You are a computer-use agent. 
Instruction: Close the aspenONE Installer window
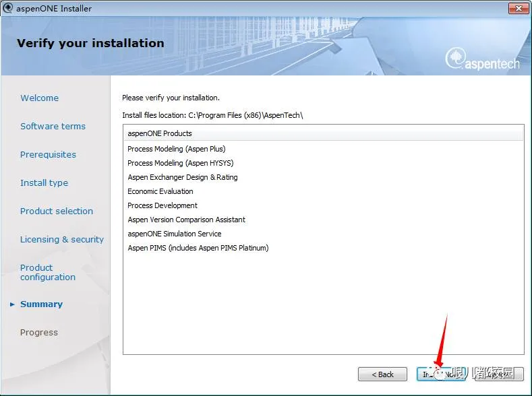point(518,8)
